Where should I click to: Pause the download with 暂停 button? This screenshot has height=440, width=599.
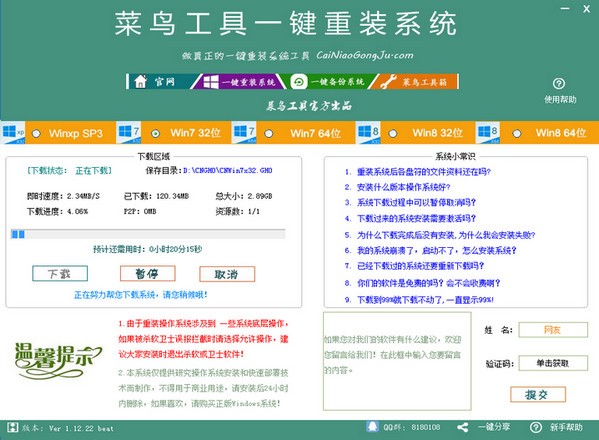coord(147,273)
